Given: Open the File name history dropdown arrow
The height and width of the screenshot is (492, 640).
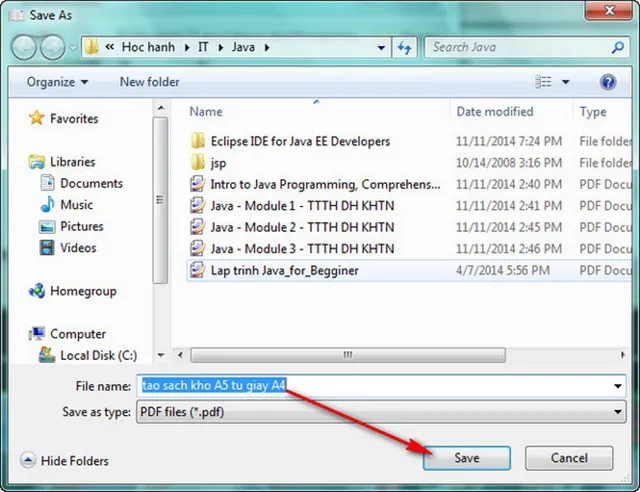Looking at the screenshot, I should click(x=618, y=386).
